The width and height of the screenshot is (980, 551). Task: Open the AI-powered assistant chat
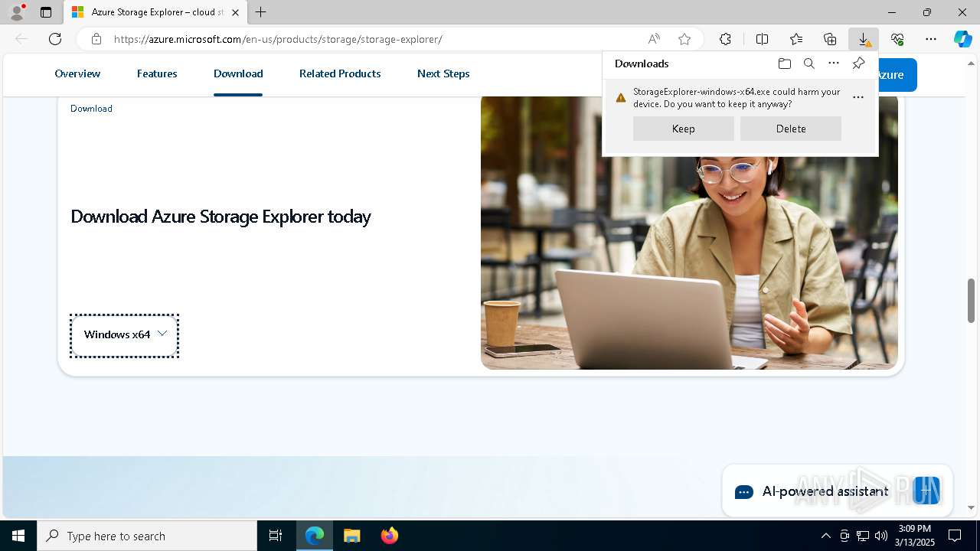(x=837, y=491)
